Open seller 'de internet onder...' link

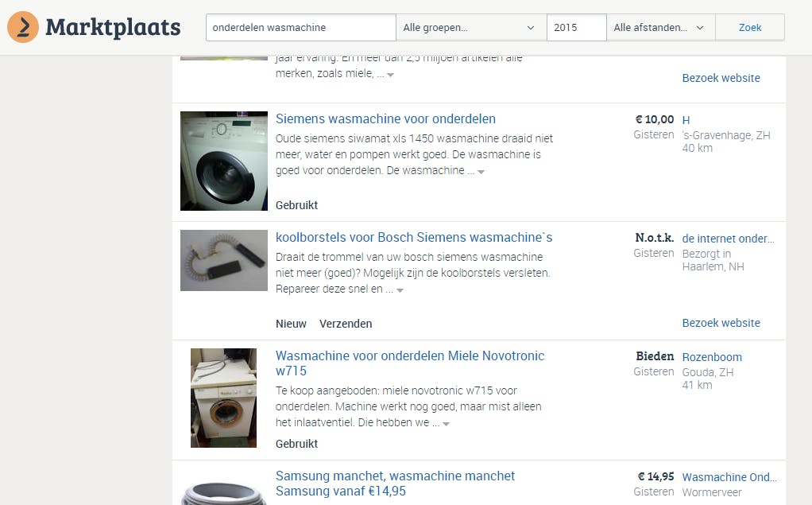coord(728,239)
